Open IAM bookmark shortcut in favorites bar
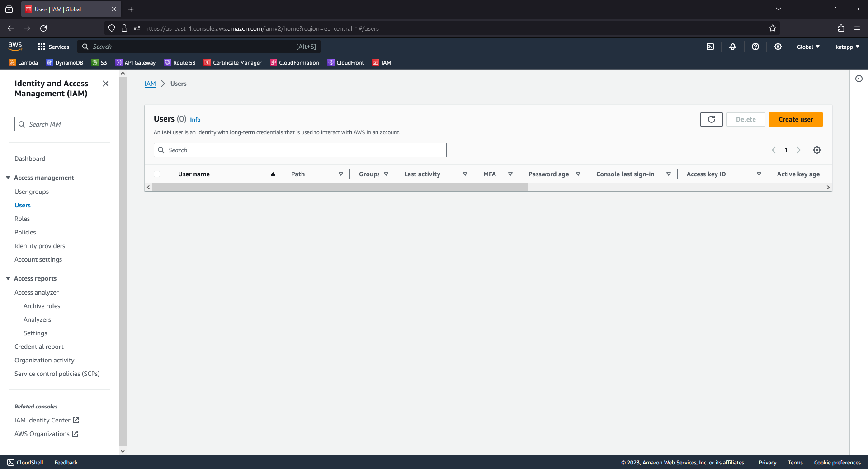 pos(382,62)
